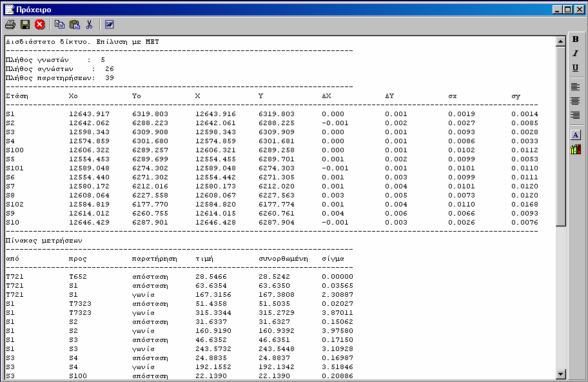Viewport: 588px width, 382px height.
Task: Toggle italic formatting
Action: click(575, 54)
